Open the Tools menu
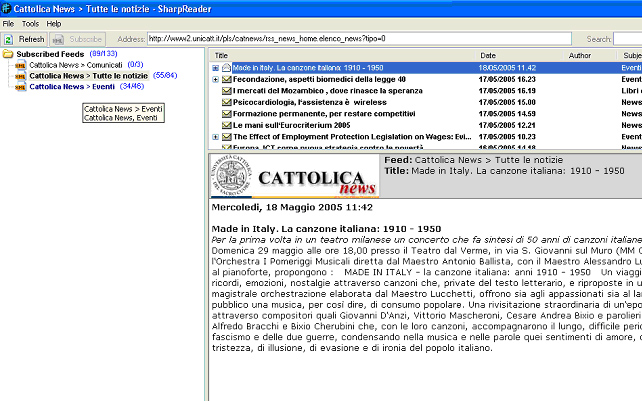The height and width of the screenshot is (401, 642). [30, 23]
